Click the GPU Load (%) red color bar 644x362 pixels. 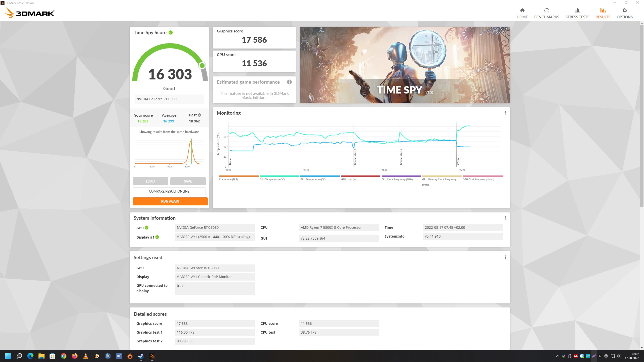click(x=360, y=176)
